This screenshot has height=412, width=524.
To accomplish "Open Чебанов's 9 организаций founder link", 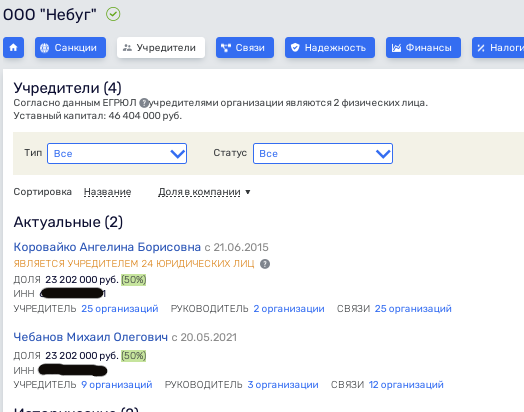I will 117,385.
